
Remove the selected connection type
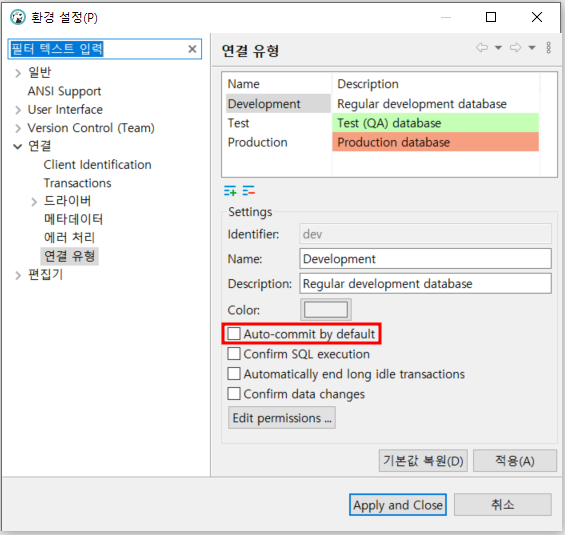[x=249, y=191]
